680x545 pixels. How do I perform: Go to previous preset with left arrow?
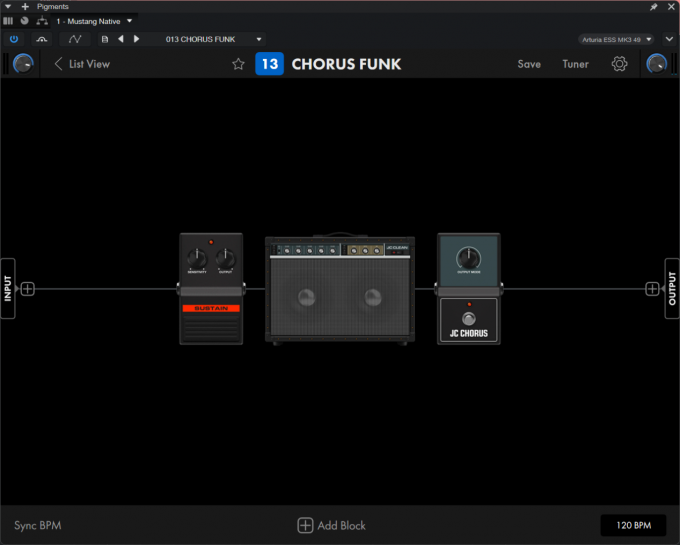point(121,39)
